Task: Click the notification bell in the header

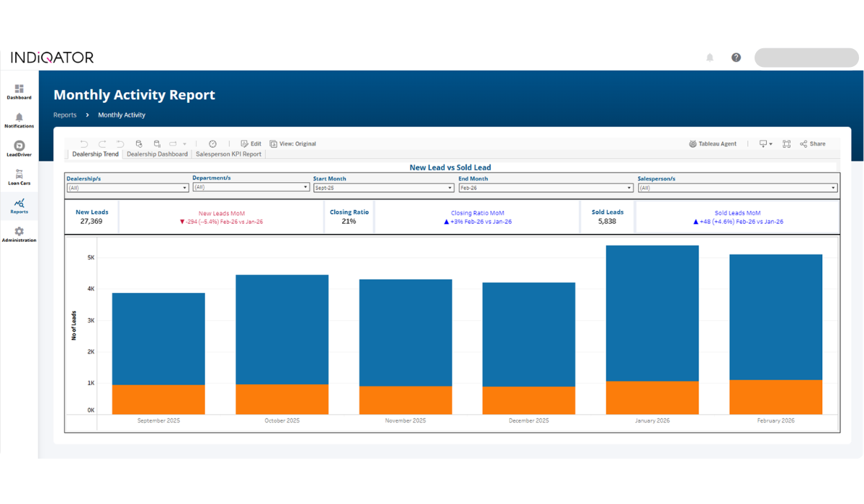Action: point(710,58)
